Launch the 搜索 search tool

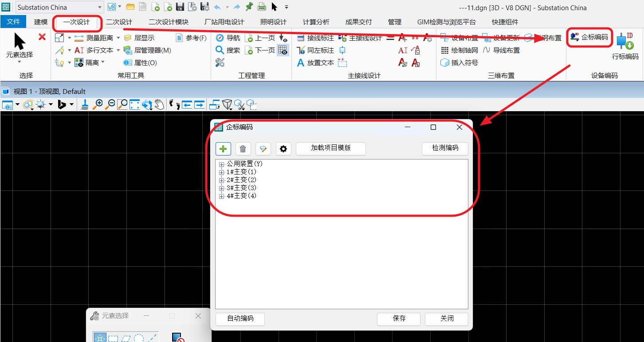[x=228, y=51]
